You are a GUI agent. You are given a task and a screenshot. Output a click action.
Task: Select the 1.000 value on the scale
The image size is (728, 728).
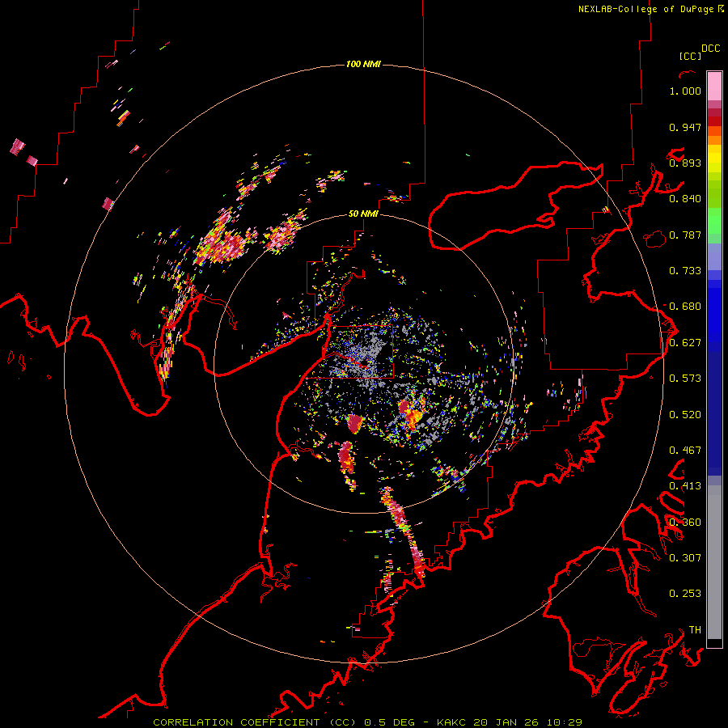[685, 91]
